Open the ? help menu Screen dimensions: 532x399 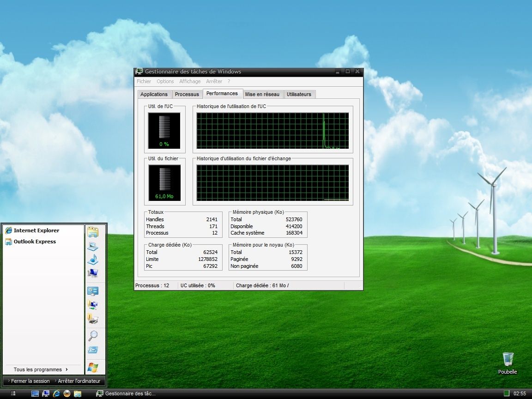pyautogui.click(x=229, y=81)
